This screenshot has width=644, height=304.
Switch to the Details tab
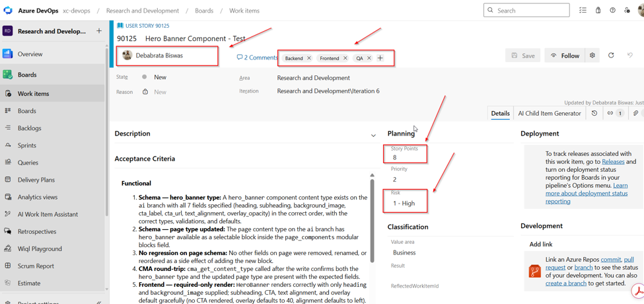(500, 114)
